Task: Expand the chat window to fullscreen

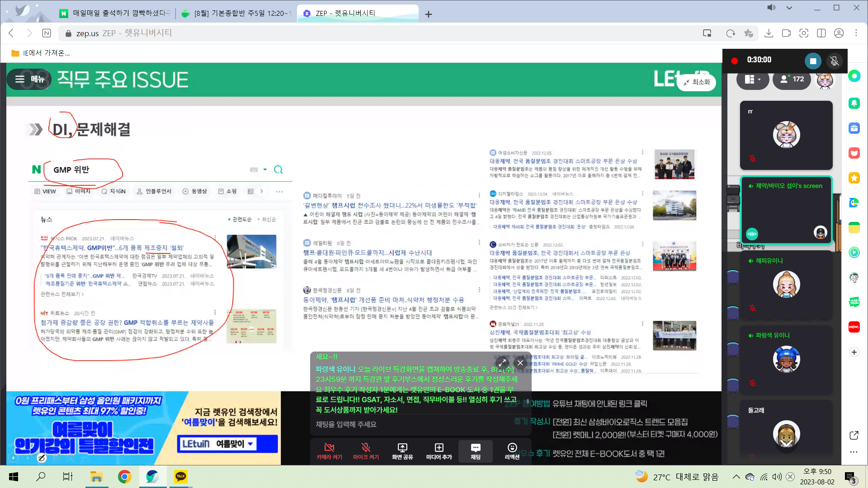Action: (x=502, y=363)
